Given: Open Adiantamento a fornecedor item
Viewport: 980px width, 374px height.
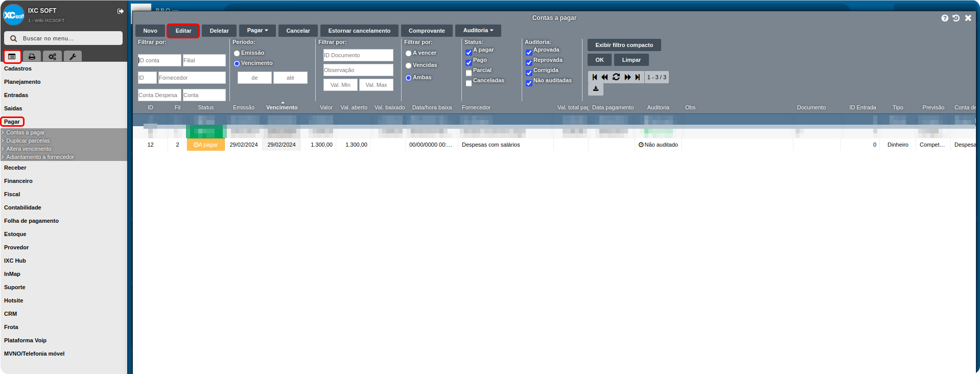Looking at the screenshot, I should coord(40,157).
